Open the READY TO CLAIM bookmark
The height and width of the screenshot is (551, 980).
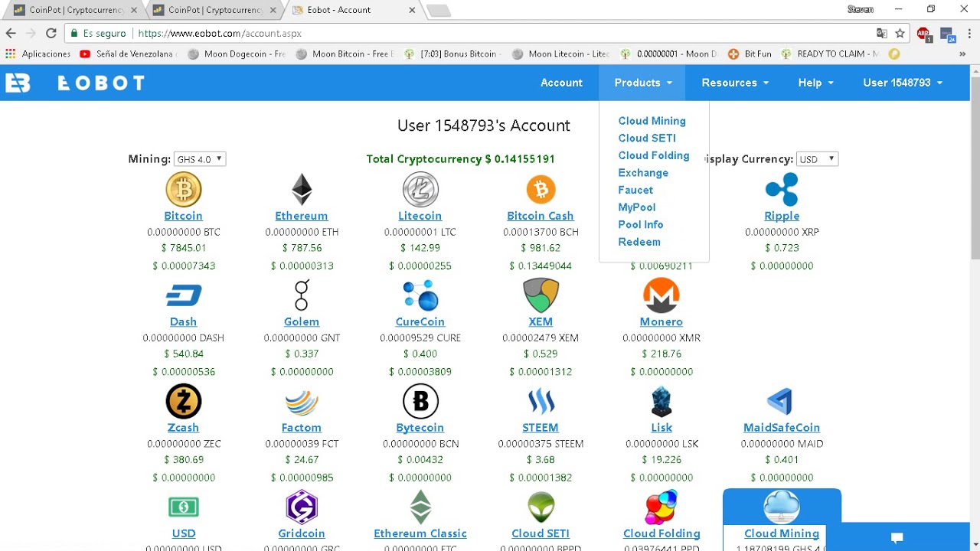831,54
